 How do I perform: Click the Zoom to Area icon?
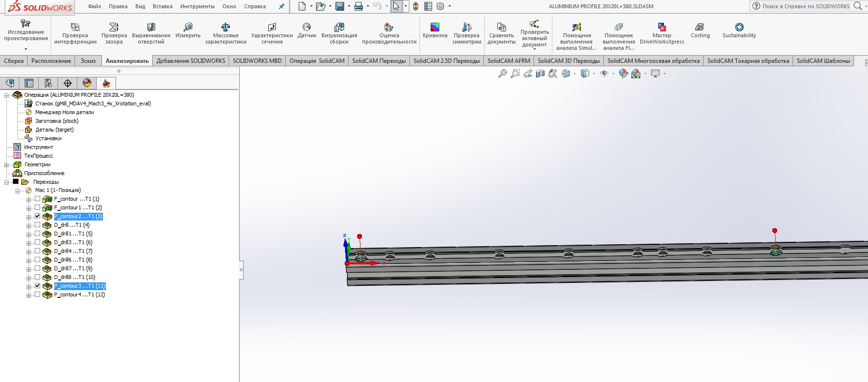click(x=515, y=73)
